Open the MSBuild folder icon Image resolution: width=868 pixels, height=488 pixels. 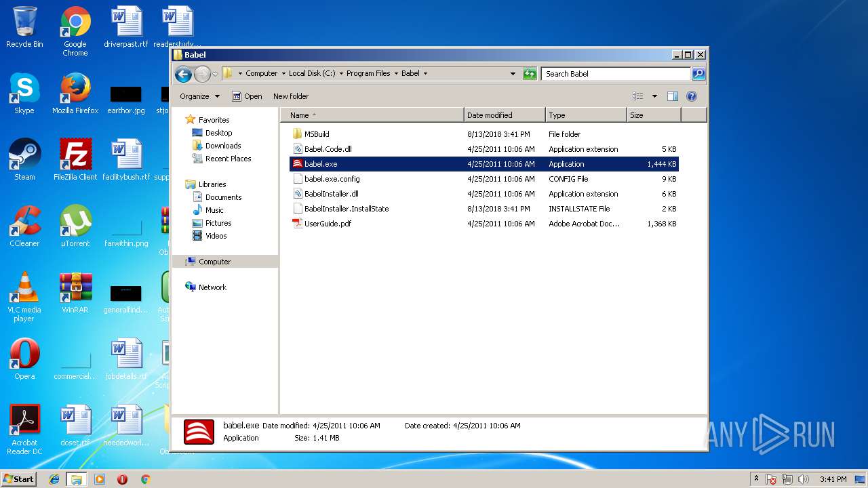(x=297, y=134)
